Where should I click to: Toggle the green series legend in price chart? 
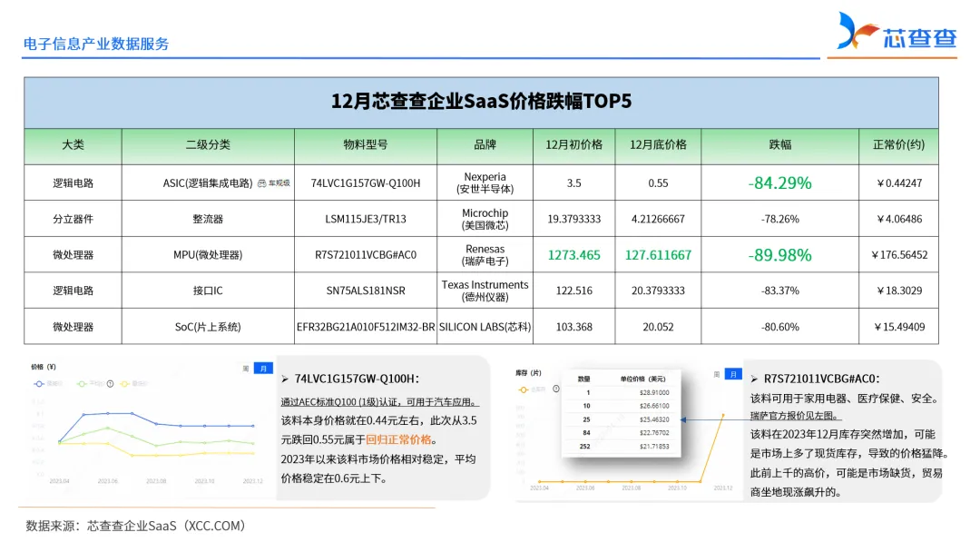pos(90,384)
